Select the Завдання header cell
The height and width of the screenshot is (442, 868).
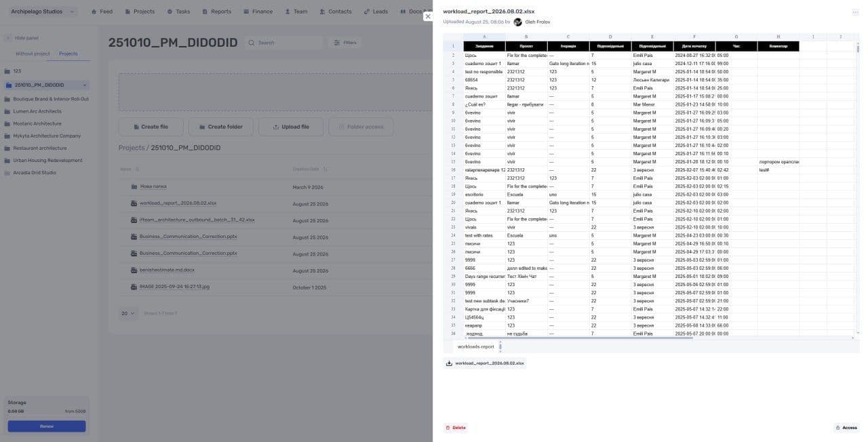pos(484,46)
